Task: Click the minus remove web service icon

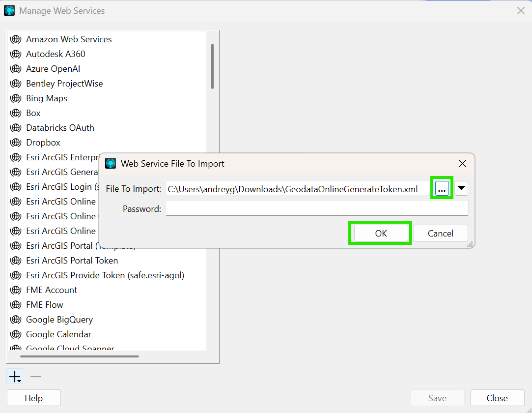Action: pyautogui.click(x=36, y=377)
